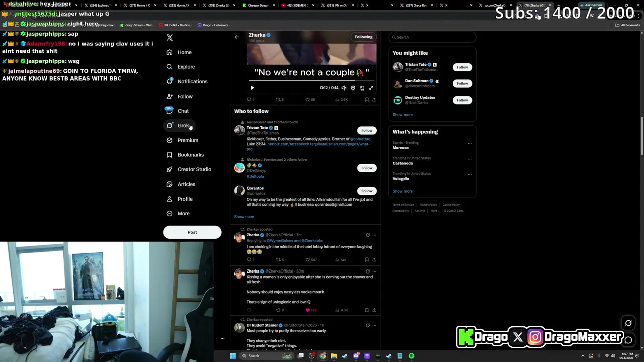Open more options on the 52m Zherka post

click(x=374, y=271)
